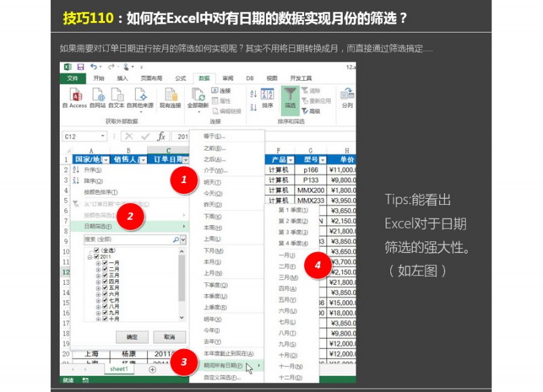
Task: Click the 高级 advanced filter icon
Action: pyautogui.click(x=305, y=111)
